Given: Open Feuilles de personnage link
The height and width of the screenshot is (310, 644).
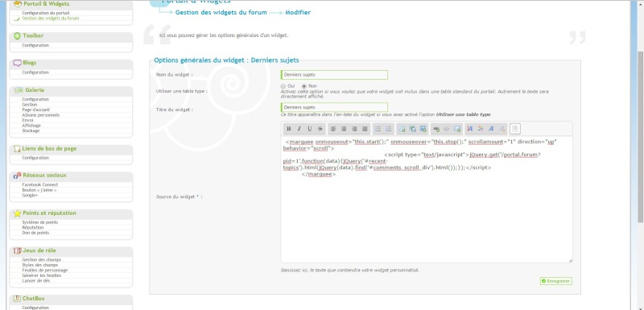Looking at the screenshot, I should (x=45, y=271).
